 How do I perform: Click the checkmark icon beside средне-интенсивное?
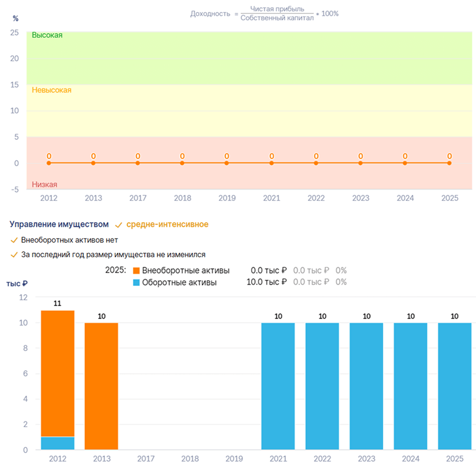(119, 225)
